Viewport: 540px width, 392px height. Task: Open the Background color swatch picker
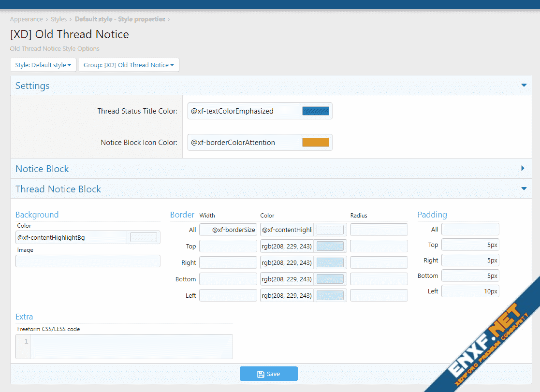144,237
